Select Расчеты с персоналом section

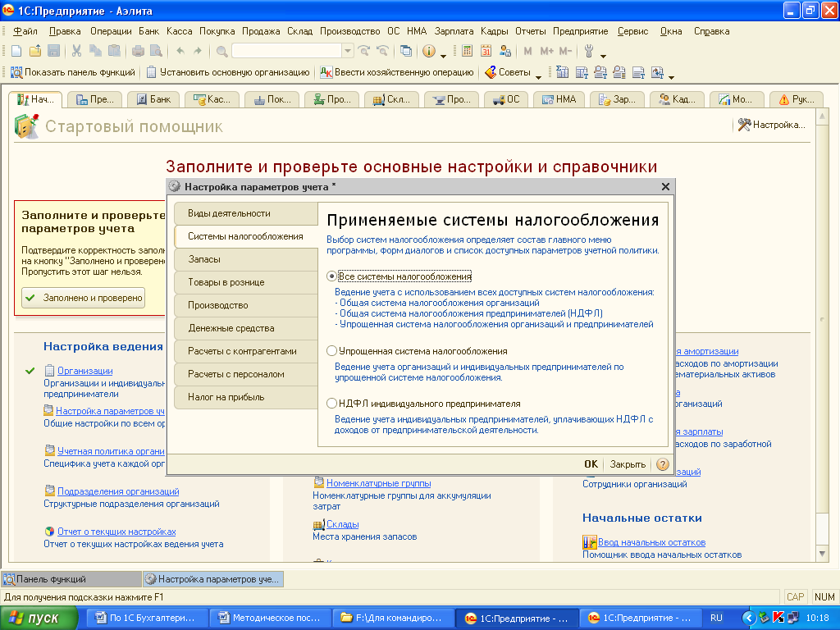246,374
